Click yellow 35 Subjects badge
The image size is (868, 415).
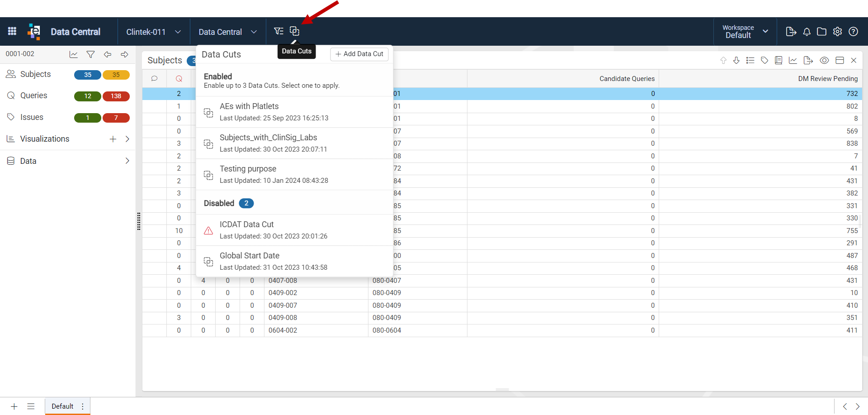(x=116, y=75)
